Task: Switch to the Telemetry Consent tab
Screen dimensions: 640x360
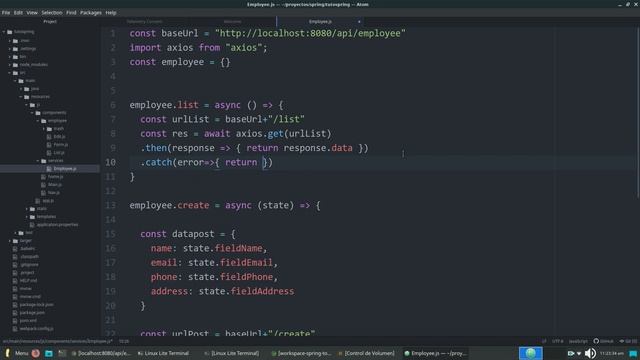Action: pyautogui.click(x=144, y=21)
